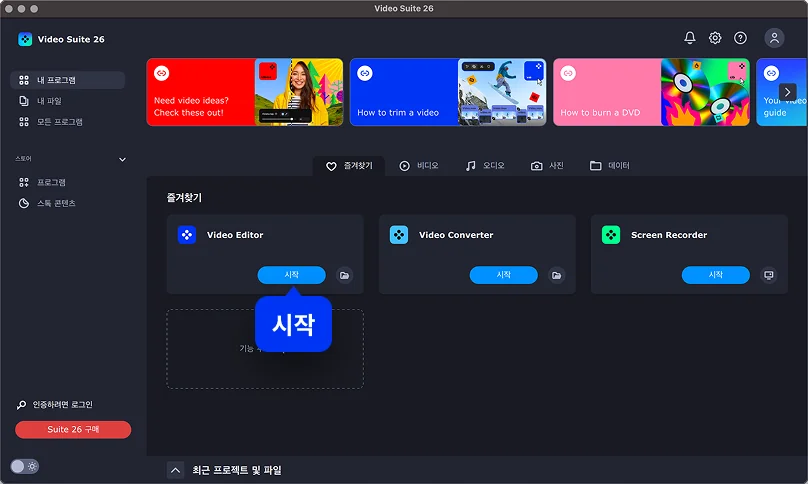Show next banners with right arrow

pos(787,92)
